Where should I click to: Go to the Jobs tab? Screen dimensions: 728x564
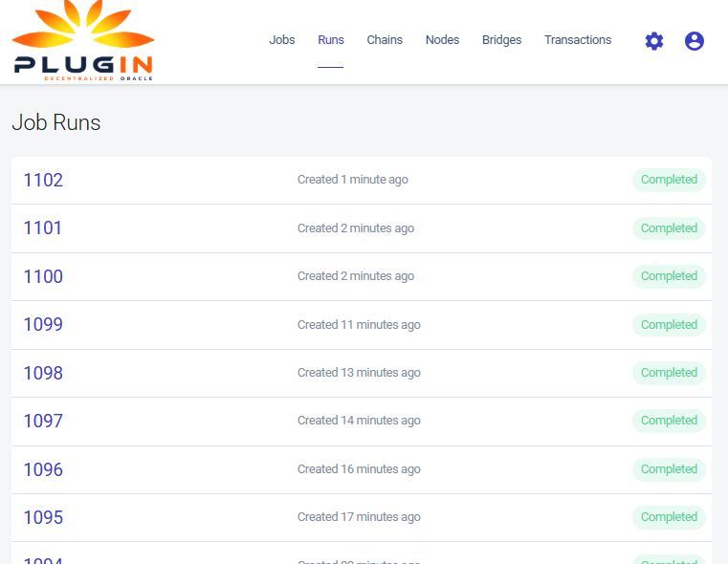[x=282, y=40]
